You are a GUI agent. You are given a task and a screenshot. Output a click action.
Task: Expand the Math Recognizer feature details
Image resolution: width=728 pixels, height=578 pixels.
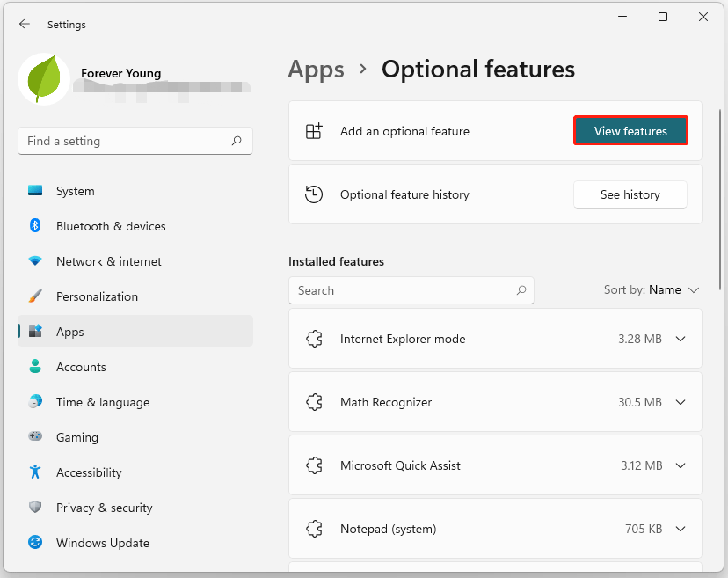(681, 402)
